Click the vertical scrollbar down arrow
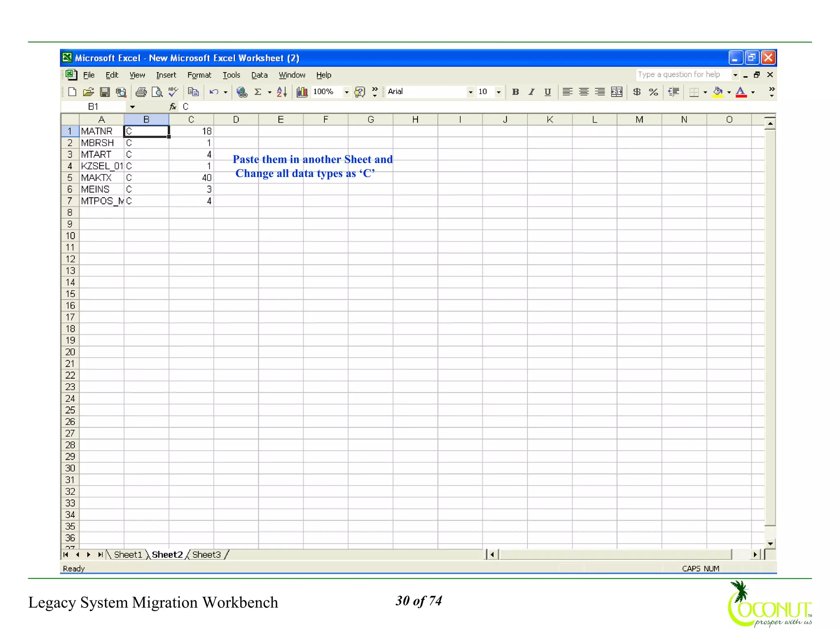 pyautogui.click(x=770, y=544)
